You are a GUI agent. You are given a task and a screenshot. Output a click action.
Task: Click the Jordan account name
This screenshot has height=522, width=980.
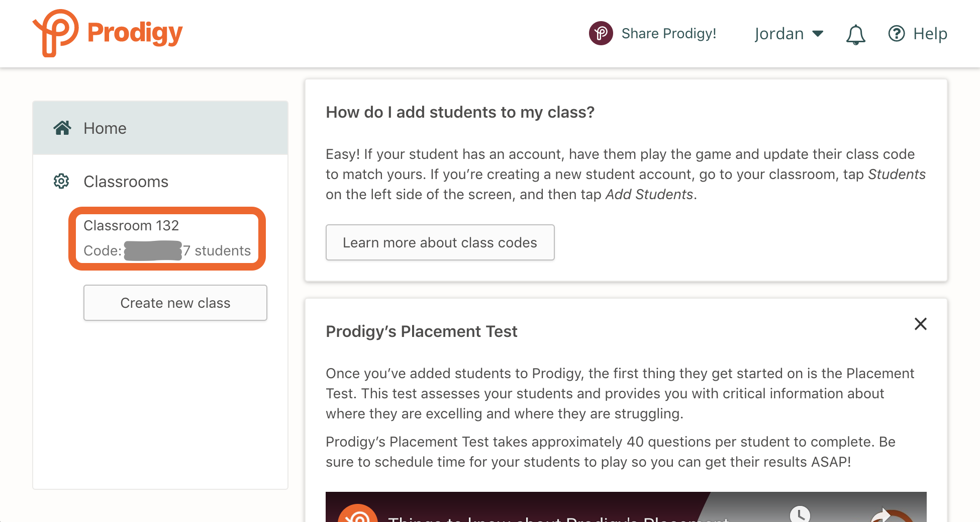778,33
